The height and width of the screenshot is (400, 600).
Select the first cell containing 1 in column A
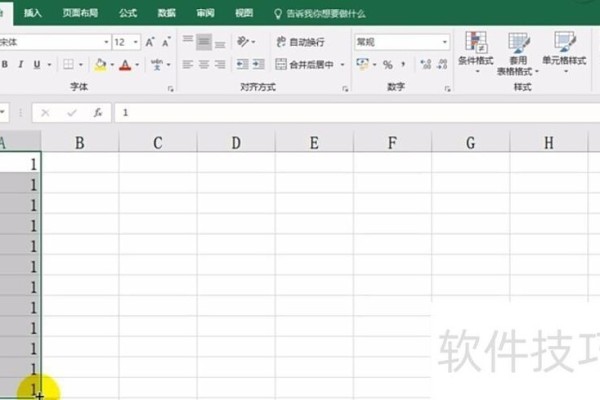tap(20, 164)
